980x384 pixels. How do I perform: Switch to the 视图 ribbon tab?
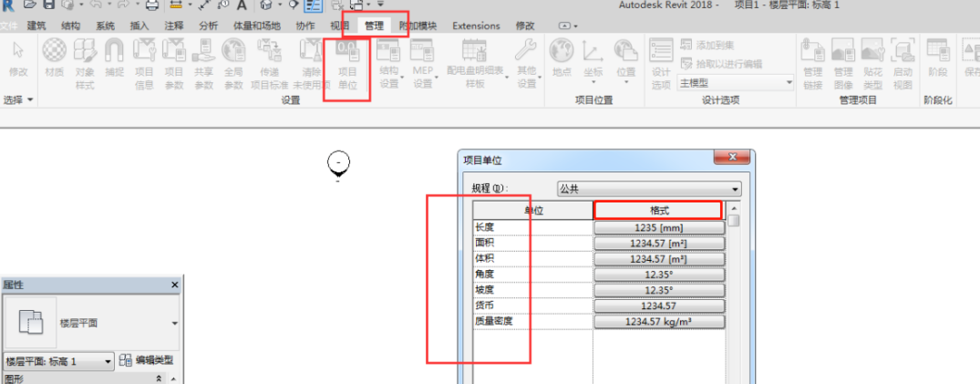pos(339,26)
